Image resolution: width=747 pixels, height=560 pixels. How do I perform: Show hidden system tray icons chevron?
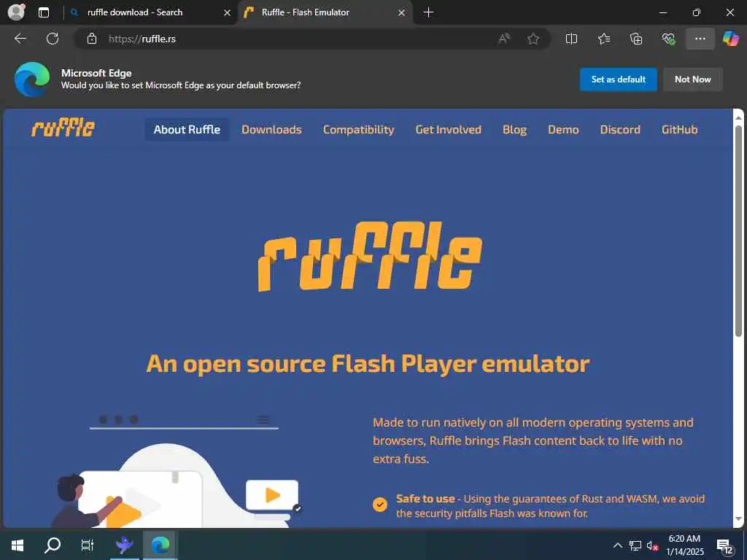(617, 545)
